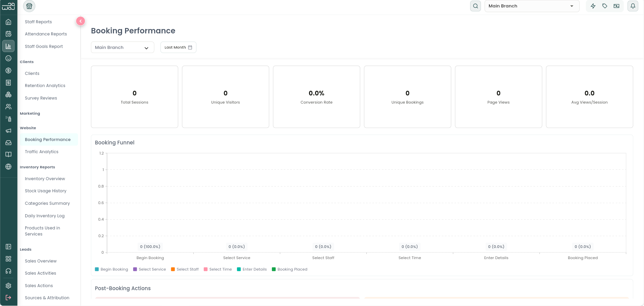This screenshot has width=644, height=306.
Task: Open the notifications bell
Action: tap(633, 6)
